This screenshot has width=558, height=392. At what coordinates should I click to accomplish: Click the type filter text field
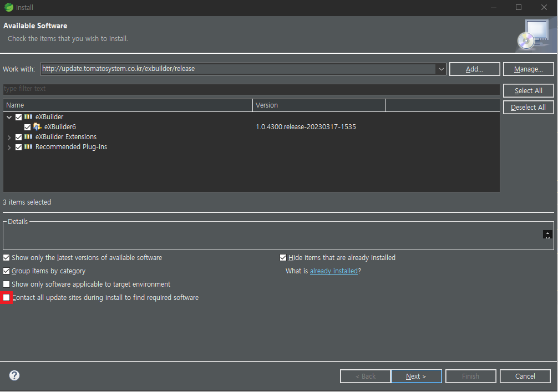point(251,89)
